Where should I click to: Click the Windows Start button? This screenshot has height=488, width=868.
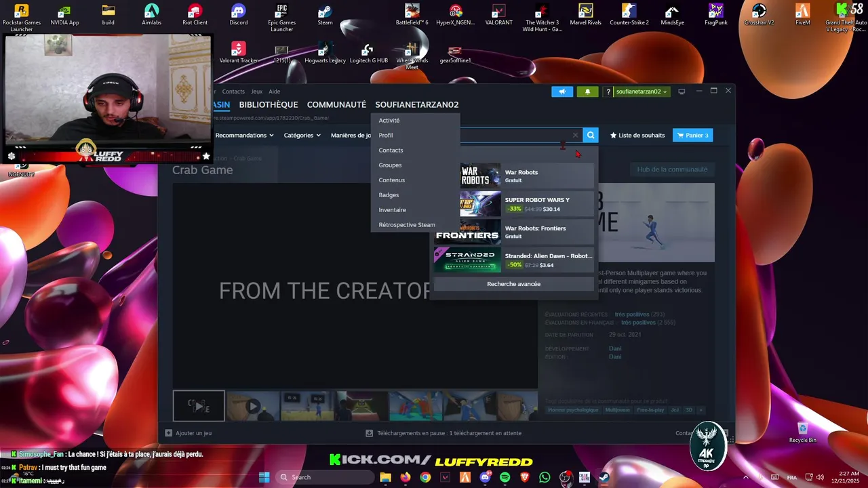click(x=264, y=477)
